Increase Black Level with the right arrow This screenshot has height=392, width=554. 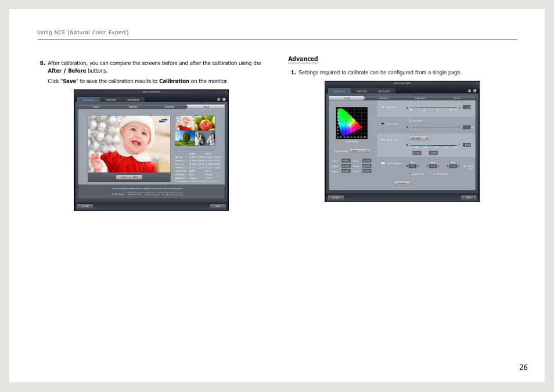pos(459,127)
